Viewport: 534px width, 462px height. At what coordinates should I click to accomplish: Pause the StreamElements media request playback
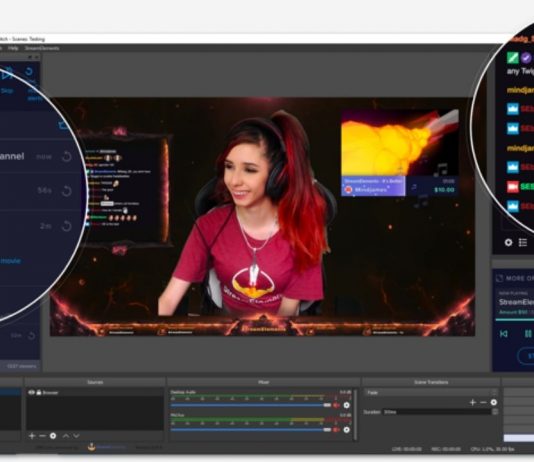pos(528,334)
